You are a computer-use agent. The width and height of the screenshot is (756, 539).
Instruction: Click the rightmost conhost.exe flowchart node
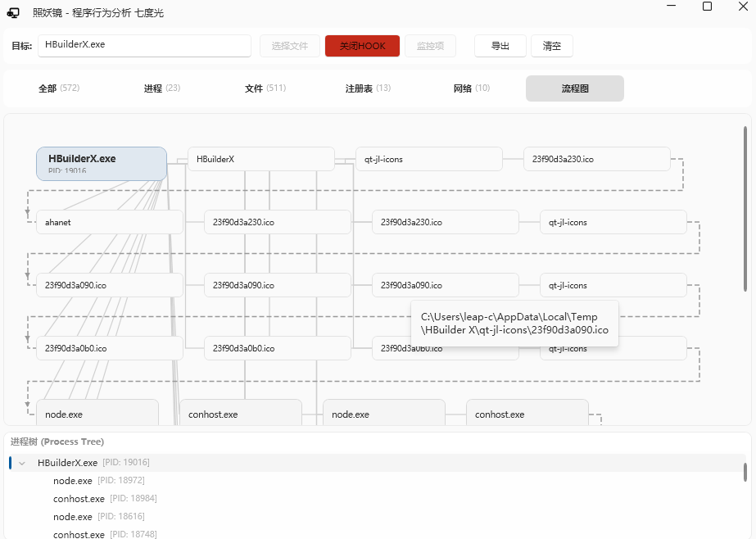(x=527, y=413)
